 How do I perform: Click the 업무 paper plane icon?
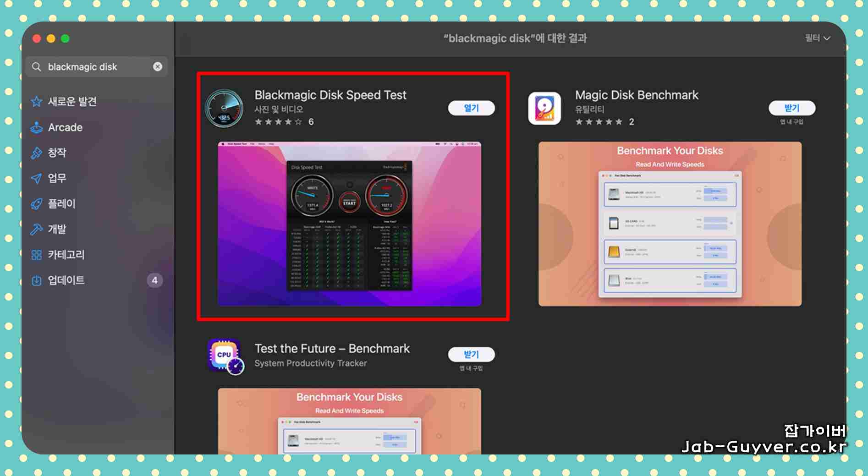pos(37,178)
